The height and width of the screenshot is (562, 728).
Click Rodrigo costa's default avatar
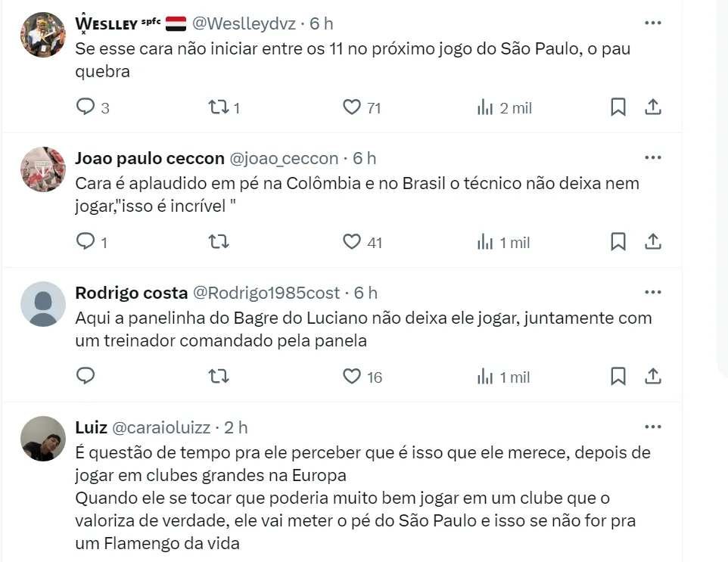coord(43,304)
